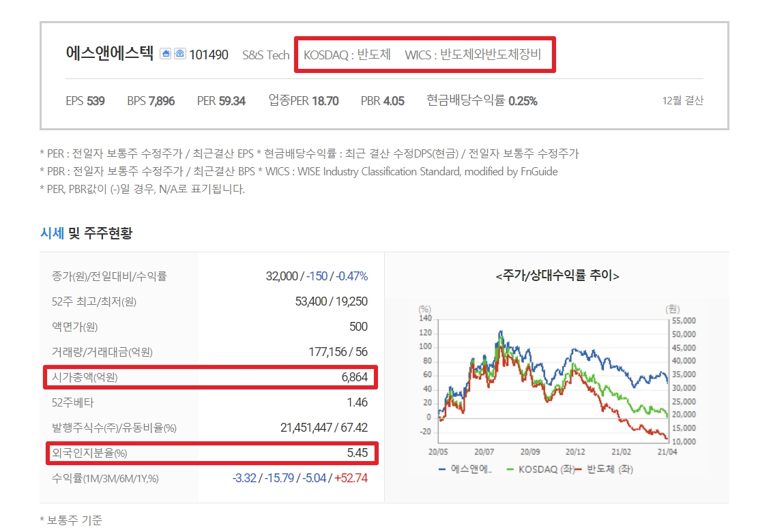Click the phone icon before code 101490
This screenshot has height=532, width=758.
pos(180,54)
